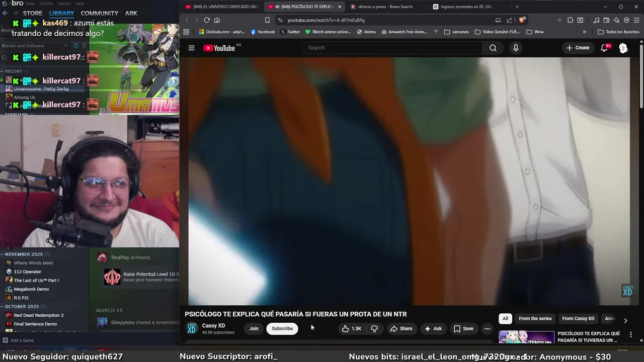644x362 pixels.
Task: Open Steam ARK profile menu
Action: (x=131, y=13)
